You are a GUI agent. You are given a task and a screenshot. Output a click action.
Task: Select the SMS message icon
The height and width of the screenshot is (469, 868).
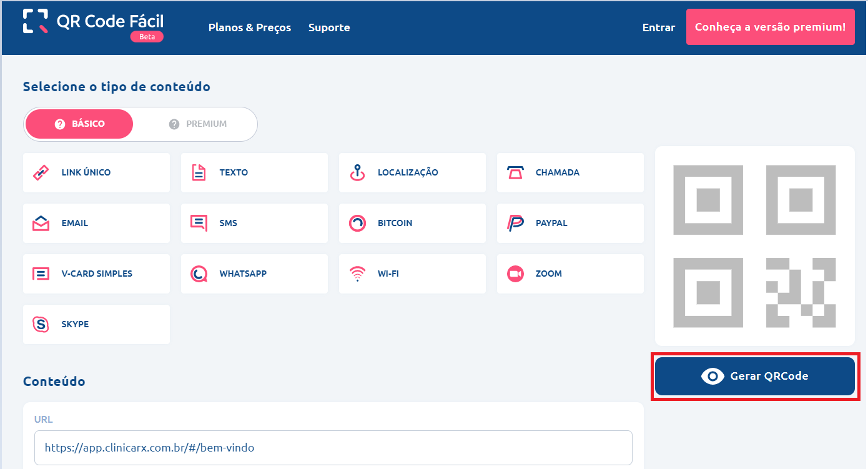199,224
